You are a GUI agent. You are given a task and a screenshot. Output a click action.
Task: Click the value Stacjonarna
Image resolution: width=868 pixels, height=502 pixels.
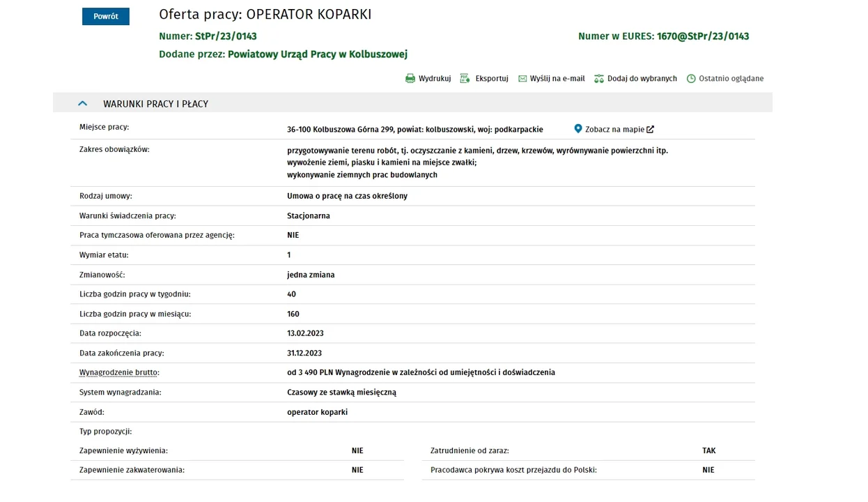pyautogui.click(x=309, y=216)
